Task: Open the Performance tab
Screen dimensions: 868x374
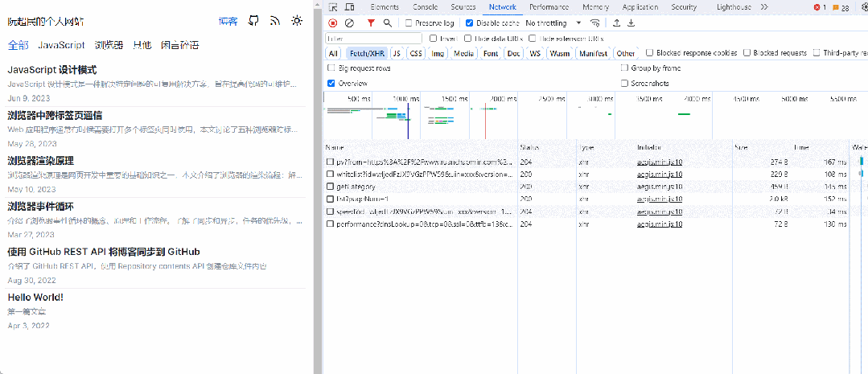Action: 549,7
